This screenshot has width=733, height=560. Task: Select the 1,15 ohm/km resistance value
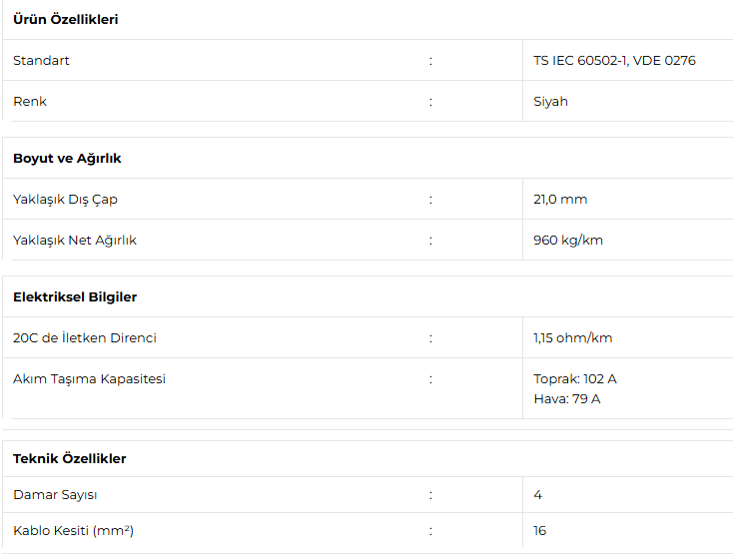click(x=573, y=338)
